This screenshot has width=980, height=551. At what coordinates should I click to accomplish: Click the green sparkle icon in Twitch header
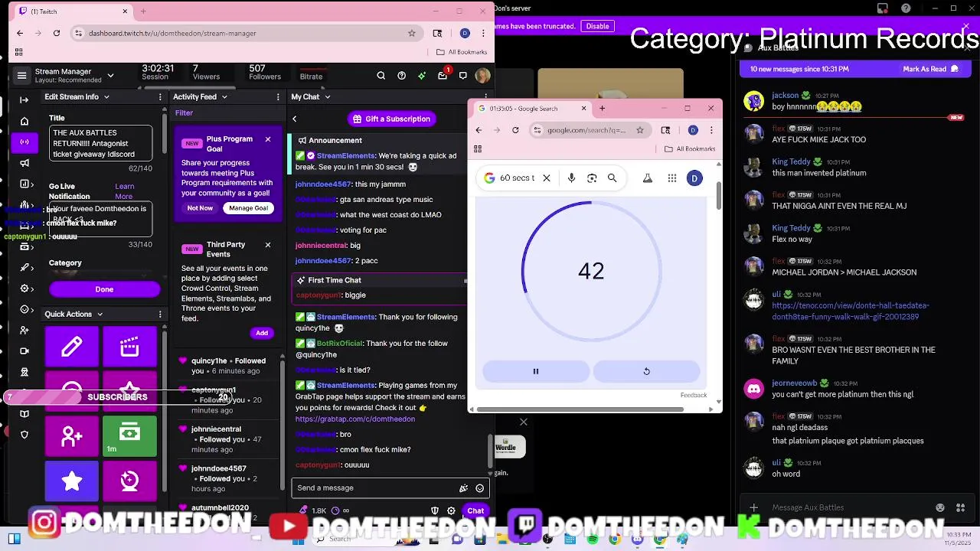(422, 75)
